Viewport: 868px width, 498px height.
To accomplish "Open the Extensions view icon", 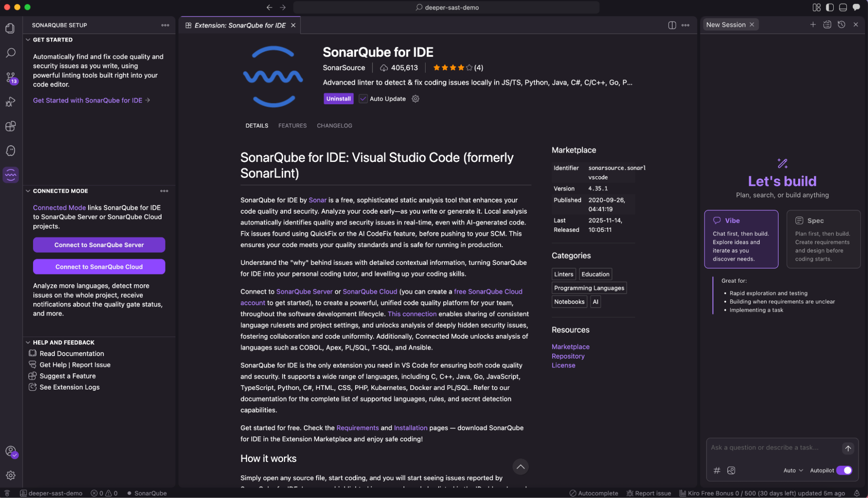I will click(11, 126).
